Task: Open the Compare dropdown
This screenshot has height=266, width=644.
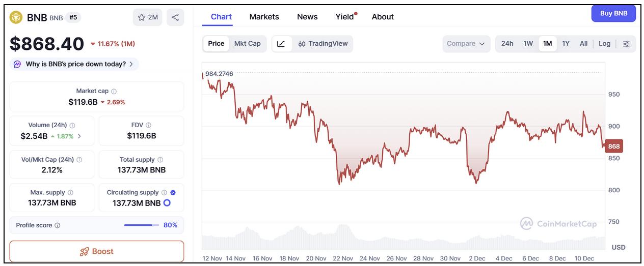Action: 466,44
